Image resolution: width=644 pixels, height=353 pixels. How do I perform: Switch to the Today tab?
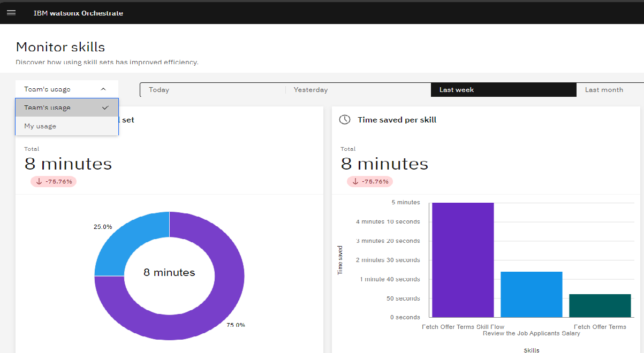tap(159, 90)
